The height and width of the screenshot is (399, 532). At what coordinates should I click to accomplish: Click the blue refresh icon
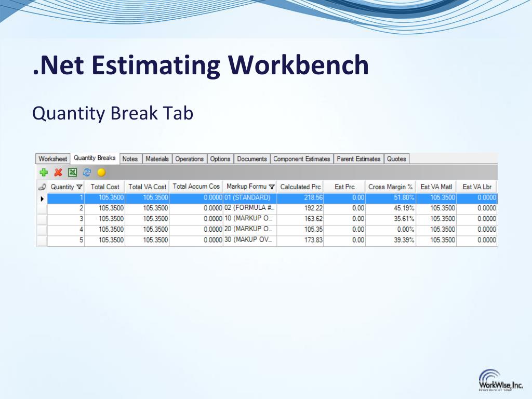click(87, 172)
